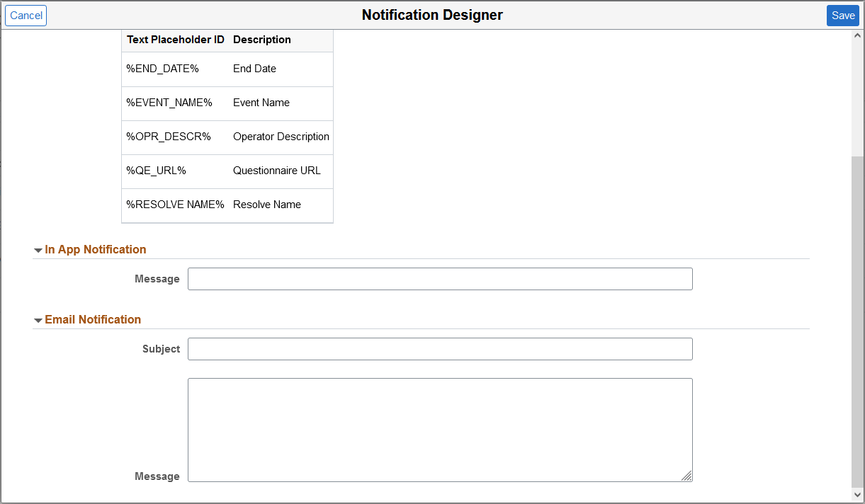Screen dimensions: 865x504
Task: Click the vertical scrollbar thumb
Action: click(x=858, y=321)
